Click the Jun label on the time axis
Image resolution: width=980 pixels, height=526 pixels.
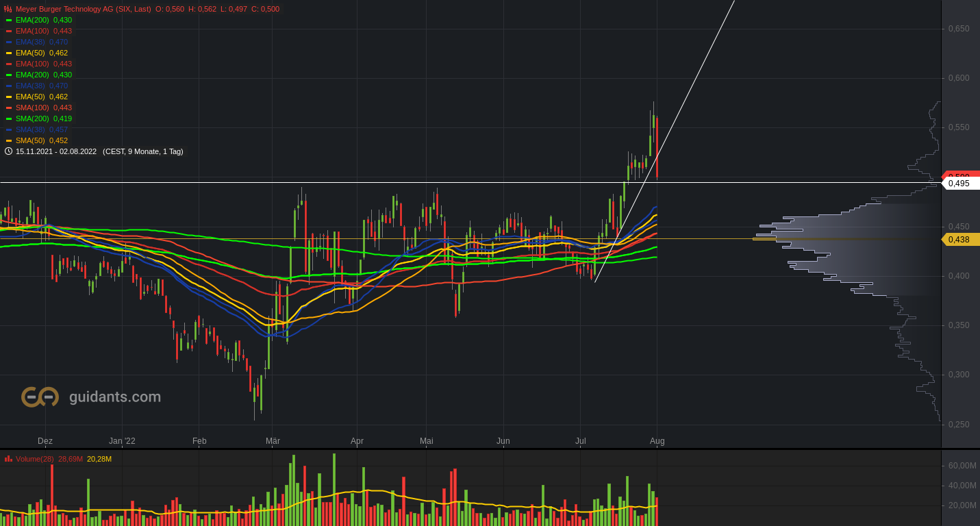click(503, 441)
